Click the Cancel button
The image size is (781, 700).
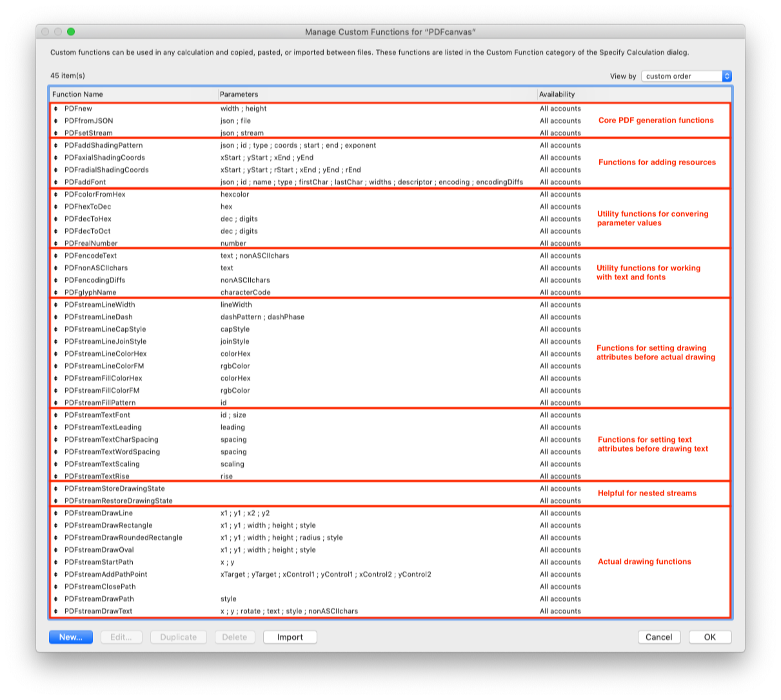[x=659, y=637]
